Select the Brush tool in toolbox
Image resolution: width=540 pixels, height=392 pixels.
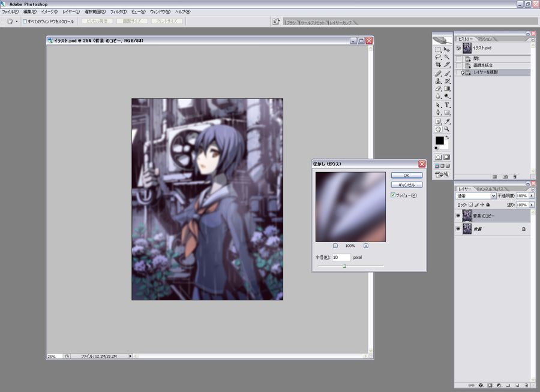tap(446, 74)
